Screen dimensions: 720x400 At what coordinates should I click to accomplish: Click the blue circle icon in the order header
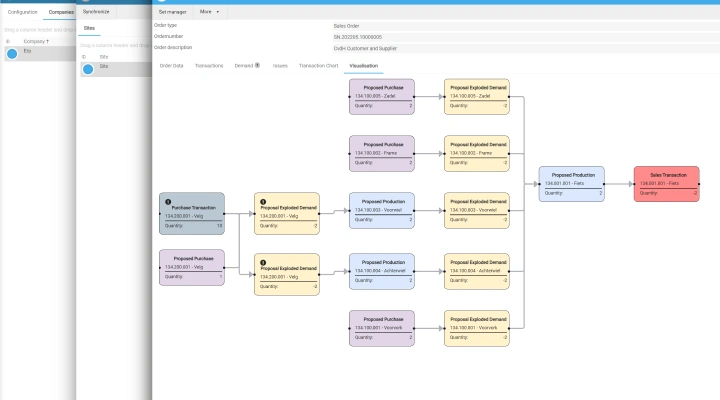(x=161, y=1)
